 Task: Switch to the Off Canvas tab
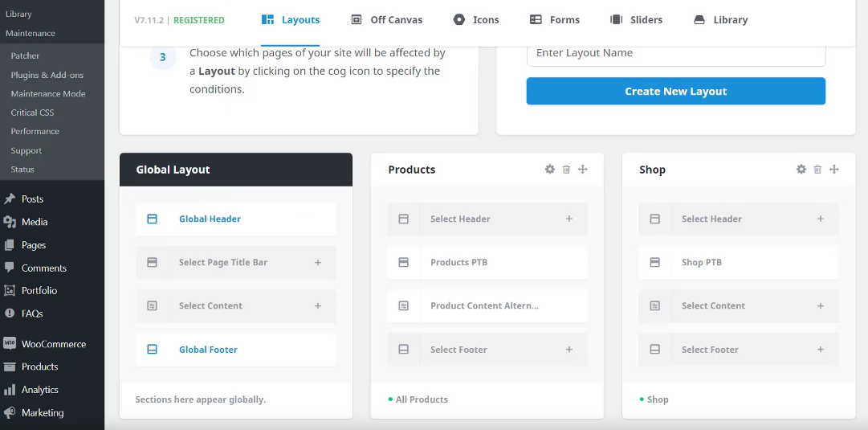click(387, 20)
